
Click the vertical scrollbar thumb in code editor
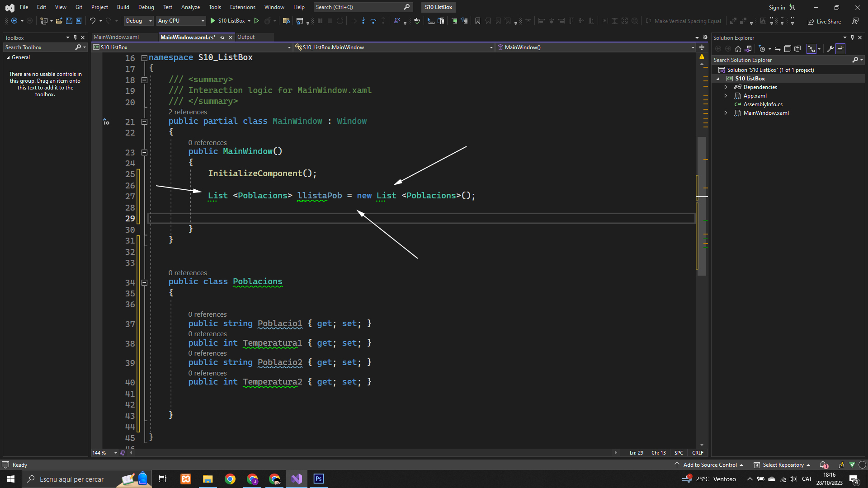pos(702,206)
